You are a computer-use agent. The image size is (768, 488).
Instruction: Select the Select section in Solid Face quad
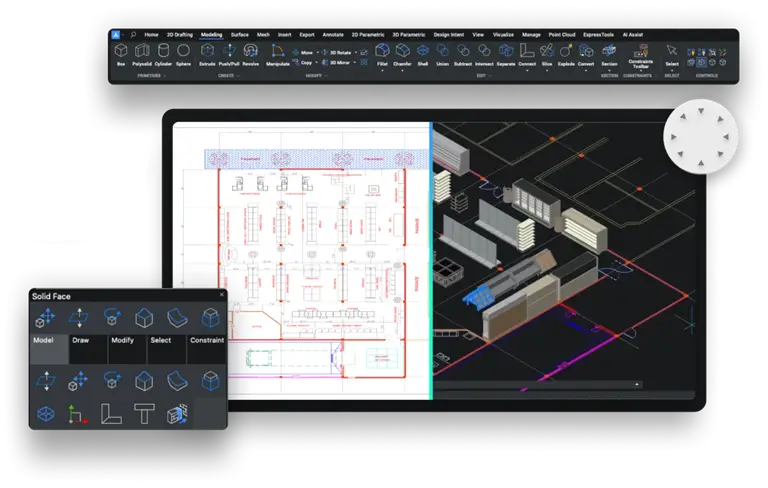[167, 349]
